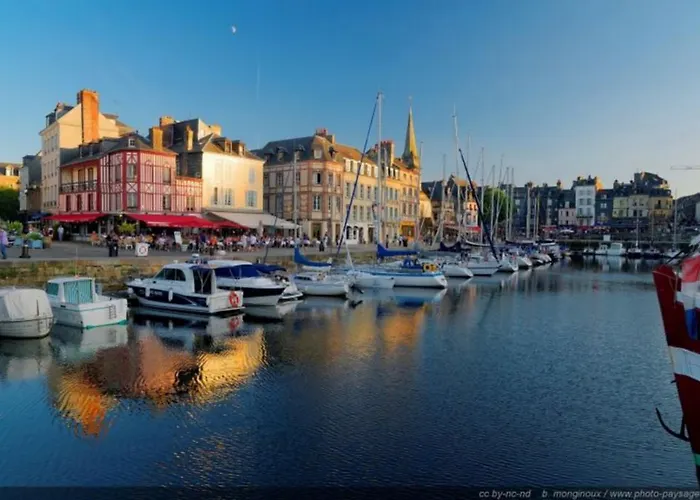Open the www.photo-paysage website link

tap(655, 493)
